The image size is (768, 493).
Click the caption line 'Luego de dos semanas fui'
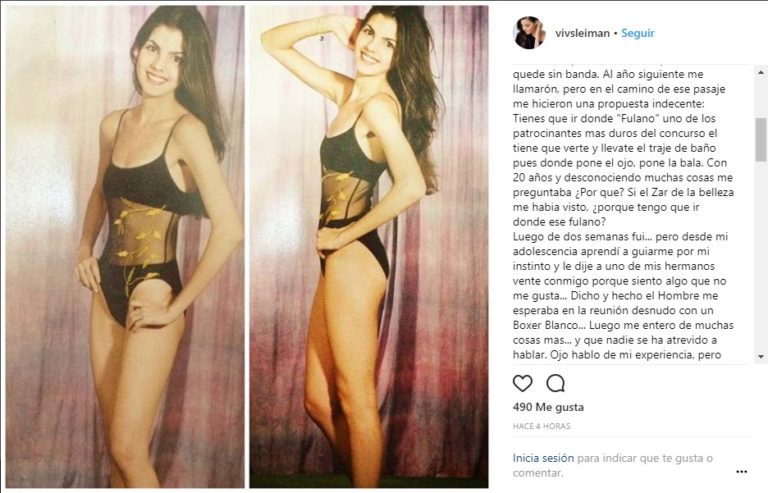pyautogui.click(x=620, y=236)
